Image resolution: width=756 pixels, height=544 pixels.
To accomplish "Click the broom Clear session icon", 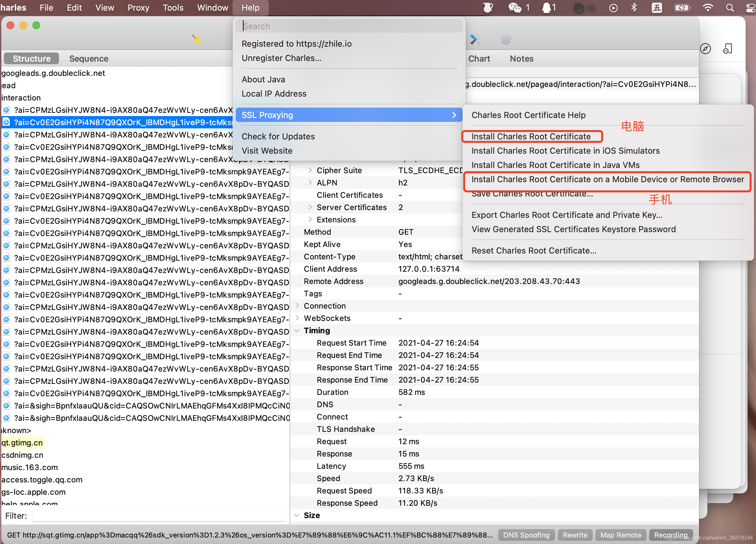I will [x=196, y=39].
